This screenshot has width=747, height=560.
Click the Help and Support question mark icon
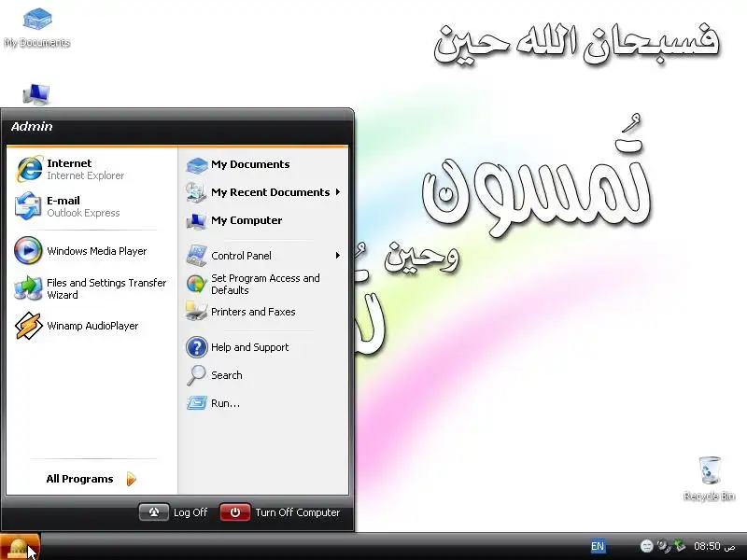[x=196, y=347]
